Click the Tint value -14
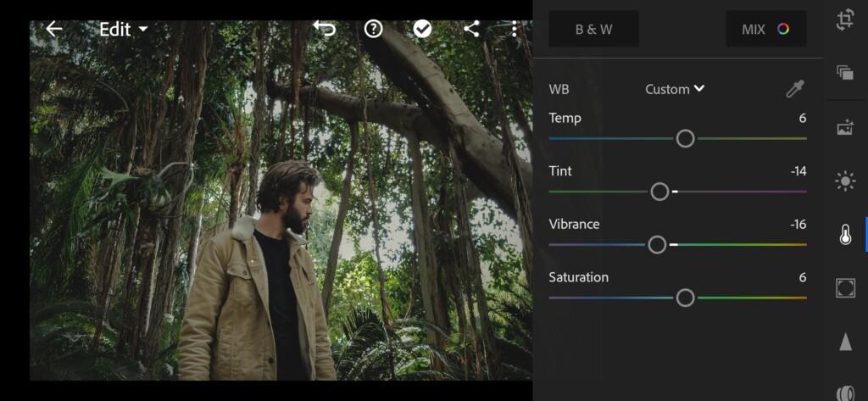Viewport: 868px width, 401px height. pos(798,171)
